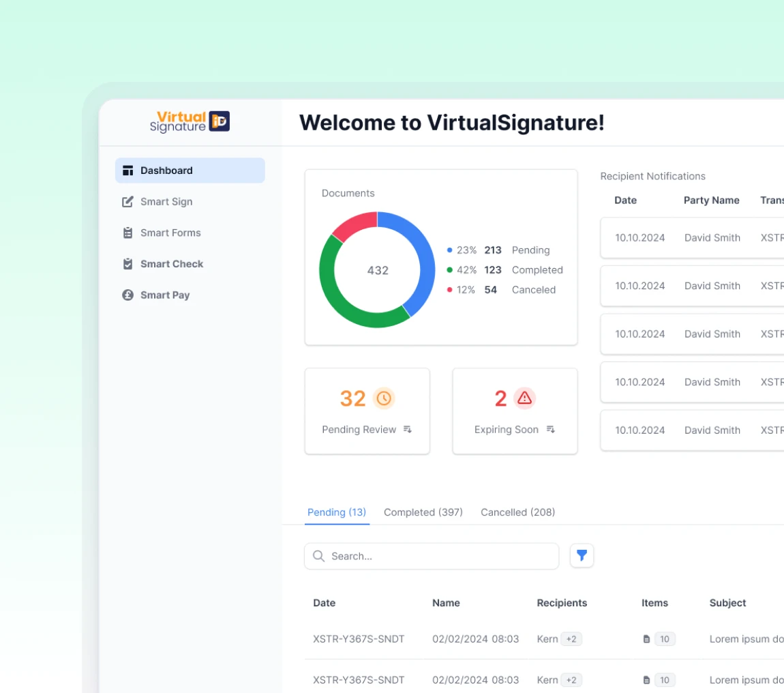
Task: Click the Documents card title
Action: click(348, 193)
